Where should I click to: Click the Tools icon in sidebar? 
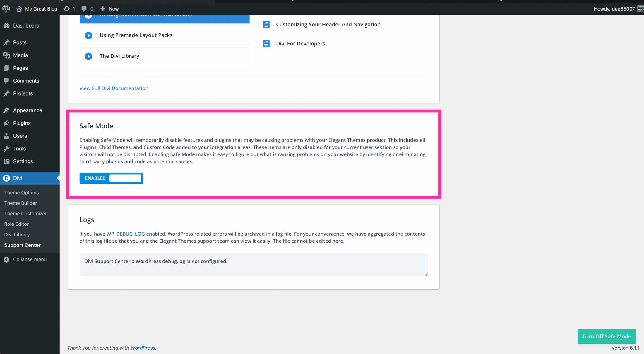[x=6, y=148]
